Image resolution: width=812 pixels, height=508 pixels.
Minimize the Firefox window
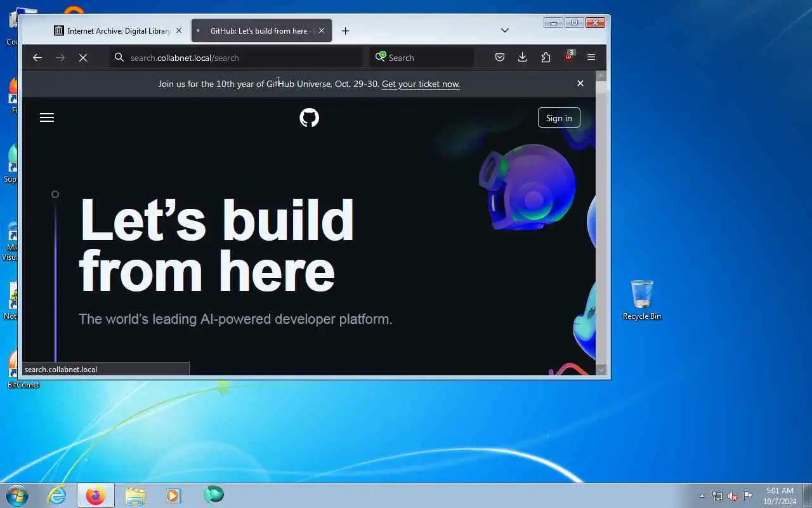(x=553, y=23)
